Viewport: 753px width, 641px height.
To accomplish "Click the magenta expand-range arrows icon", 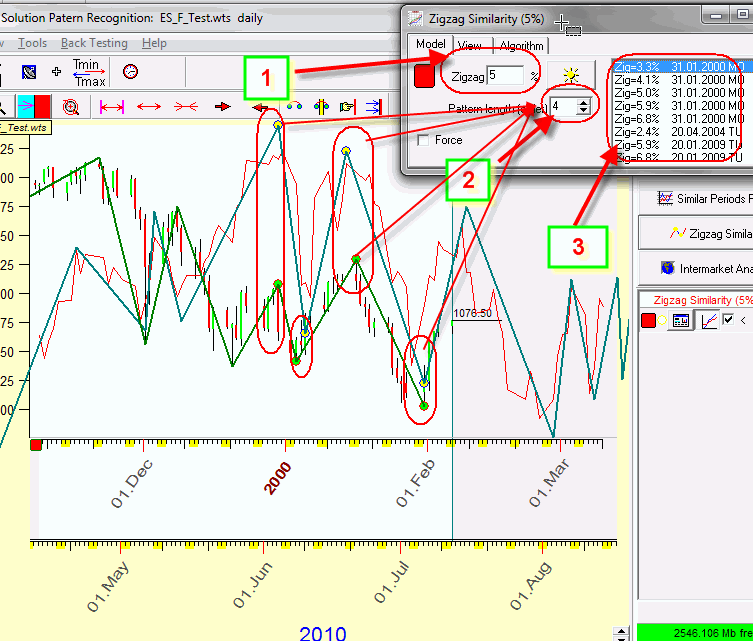I will pyautogui.click(x=112, y=106).
